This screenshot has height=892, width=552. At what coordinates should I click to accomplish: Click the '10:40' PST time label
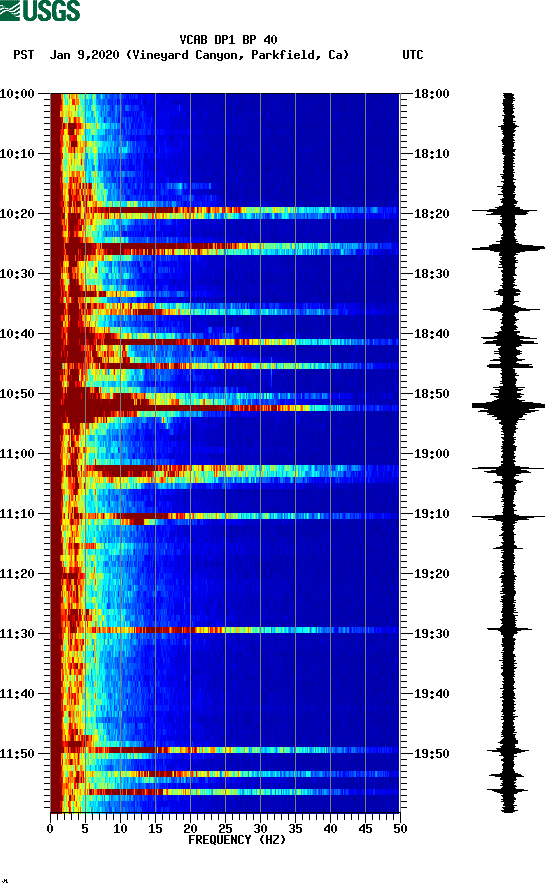tap(17, 334)
